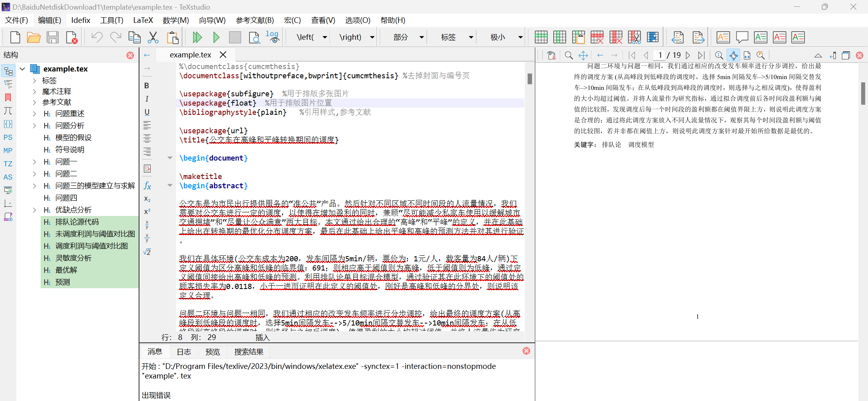Open the 极小 font size dropdown
Image resolution: width=868 pixels, height=401 pixels.
point(520,37)
